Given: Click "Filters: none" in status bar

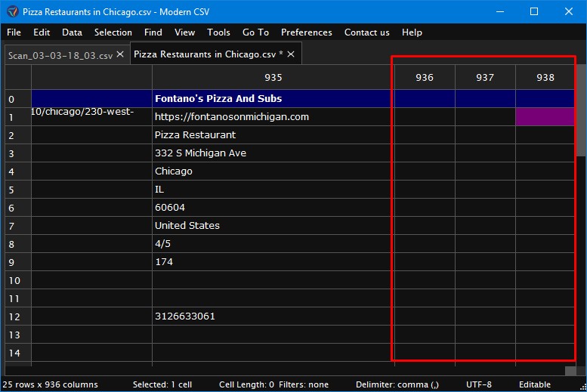Looking at the screenshot, I should tap(304, 384).
